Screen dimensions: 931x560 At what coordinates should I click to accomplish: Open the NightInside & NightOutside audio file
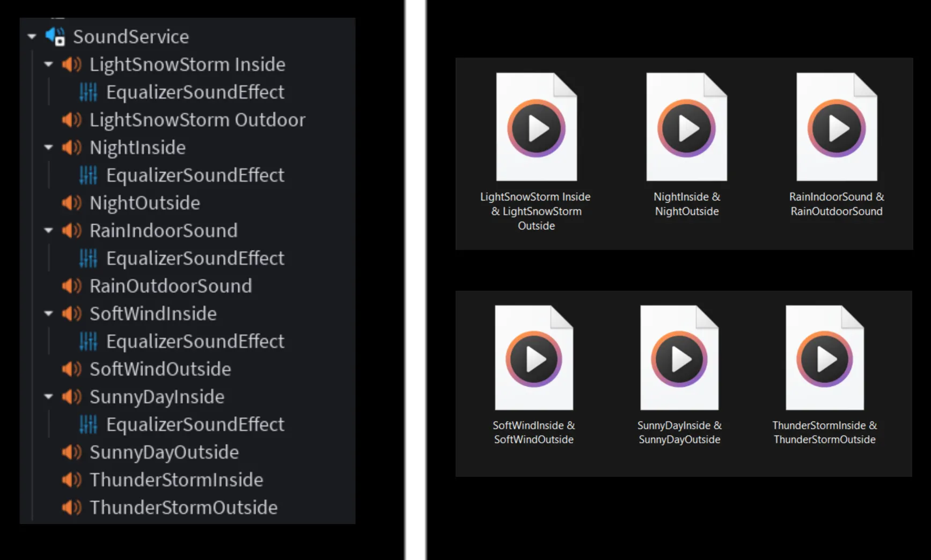(686, 129)
